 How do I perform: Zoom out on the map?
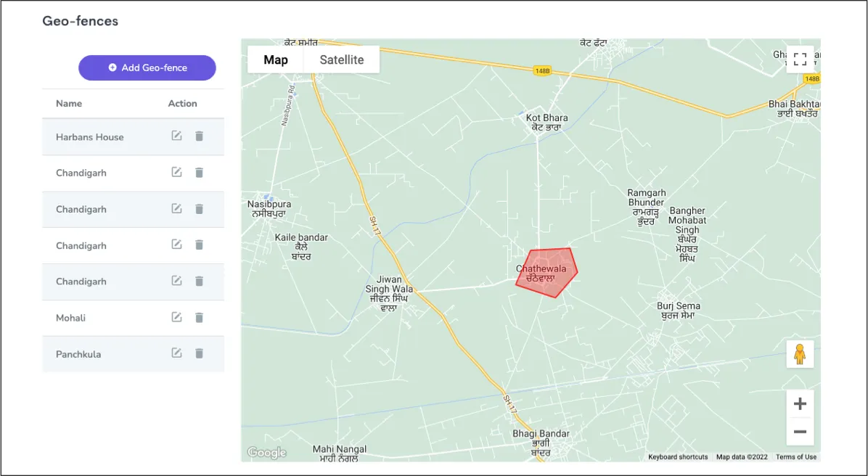800,432
